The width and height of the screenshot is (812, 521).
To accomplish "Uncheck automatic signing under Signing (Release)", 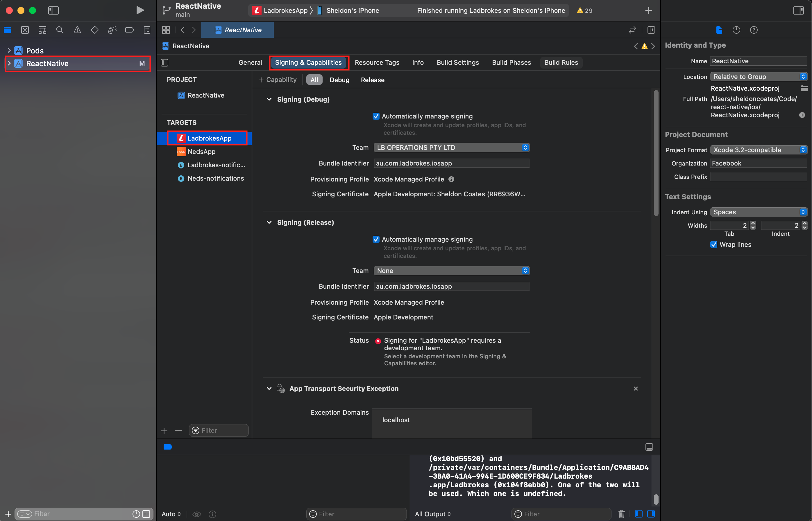I will click(x=376, y=239).
